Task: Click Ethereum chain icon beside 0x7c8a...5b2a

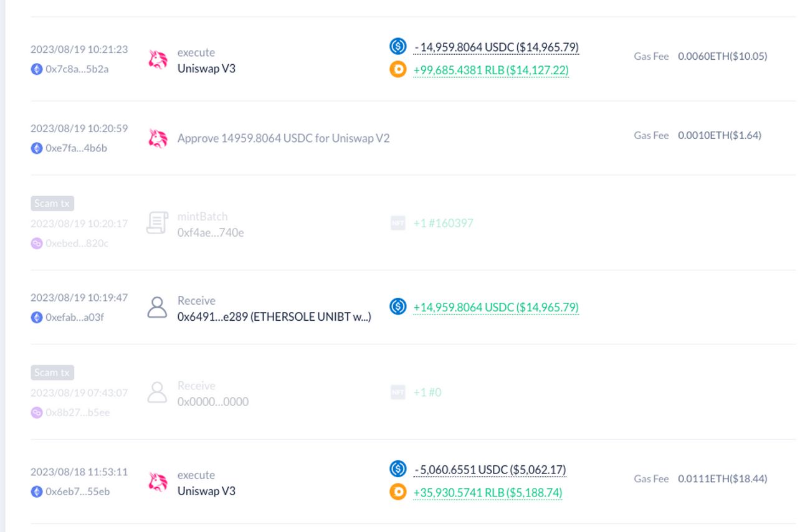Action: pyautogui.click(x=37, y=69)
